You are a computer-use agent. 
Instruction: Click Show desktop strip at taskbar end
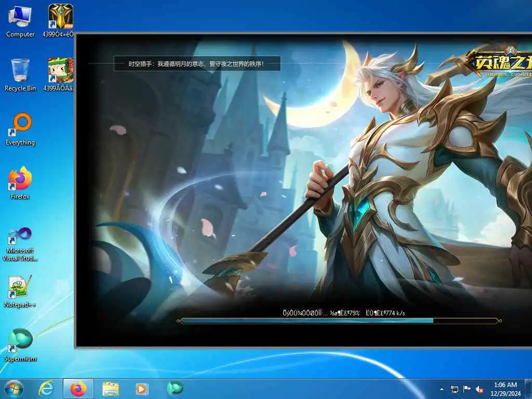coord(528,389)
